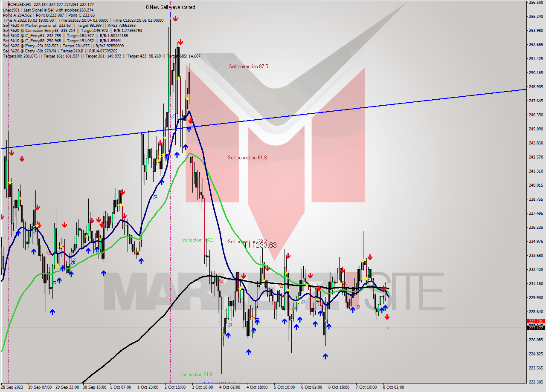Image resolution: width=546 pixels, height=392 pixels.
Task: Click the red 'Sell correction 38.2' label
Action: 247,242
